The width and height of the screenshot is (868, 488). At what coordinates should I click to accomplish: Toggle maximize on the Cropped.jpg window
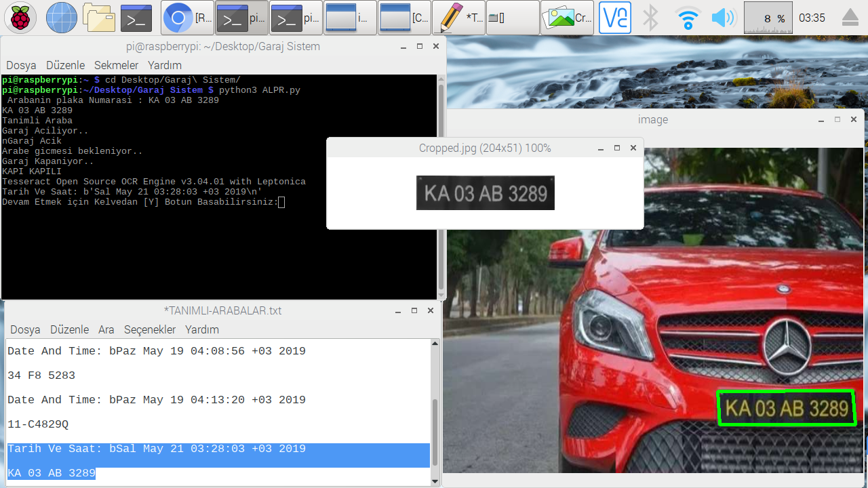616,148
